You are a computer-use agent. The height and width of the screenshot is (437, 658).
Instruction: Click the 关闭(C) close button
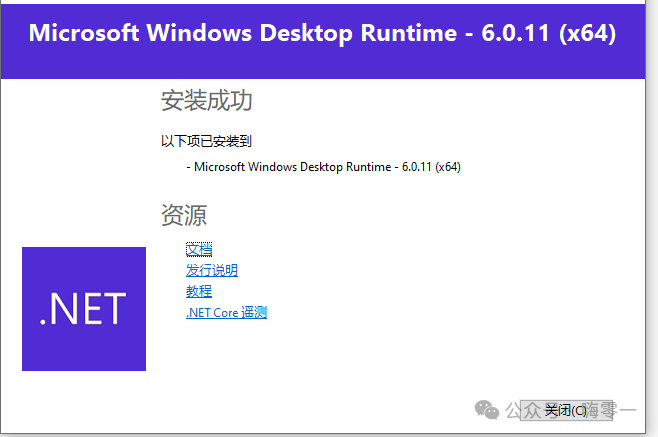tap(567, 410)
